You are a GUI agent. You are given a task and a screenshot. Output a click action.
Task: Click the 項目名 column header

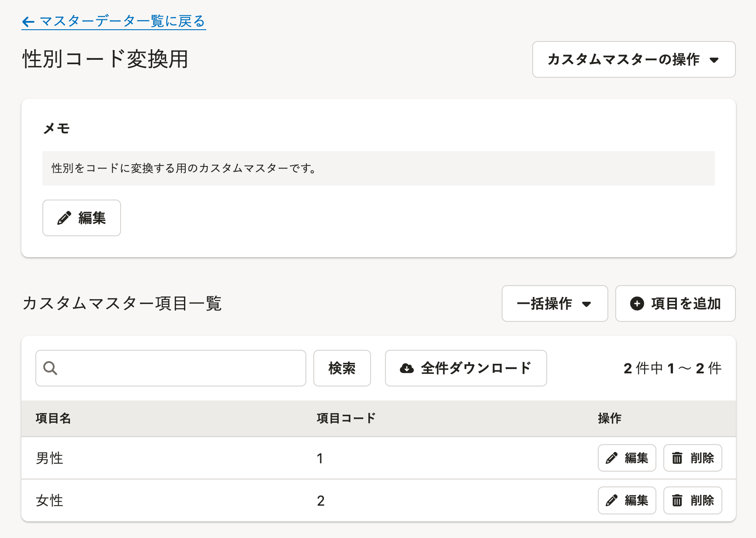point(53,418)
